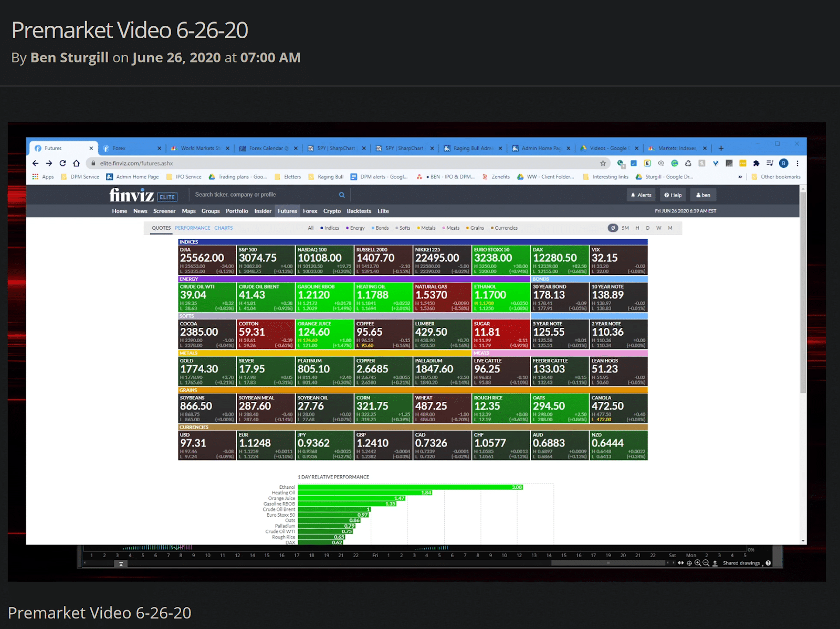840x629 pixels.
Task: Click the finviz Help button
Action: click(673, 195)
